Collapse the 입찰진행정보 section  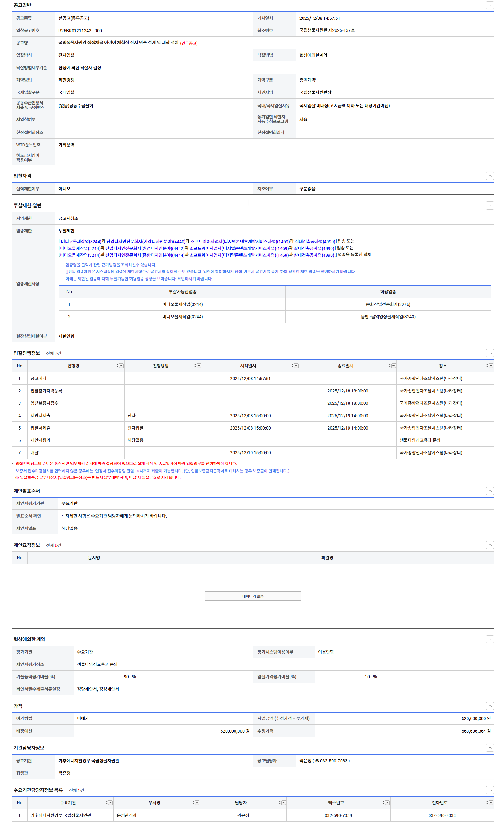coord(490,353)
